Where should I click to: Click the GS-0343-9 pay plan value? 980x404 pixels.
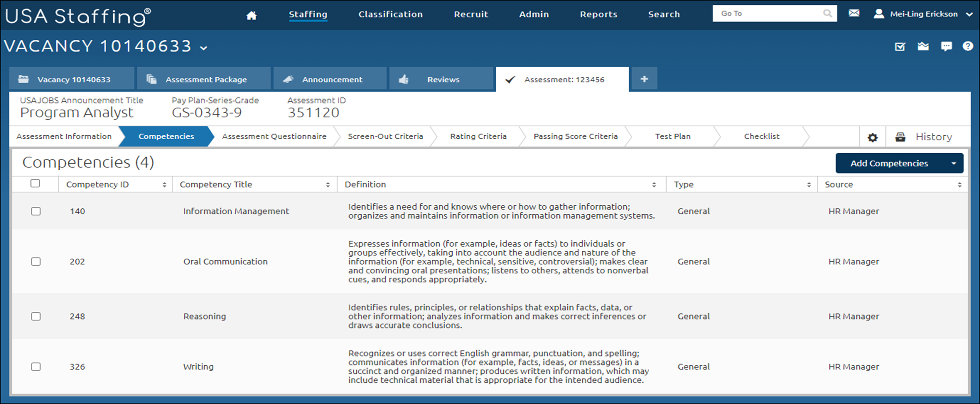pyautogui.click(x=207, y=113)
